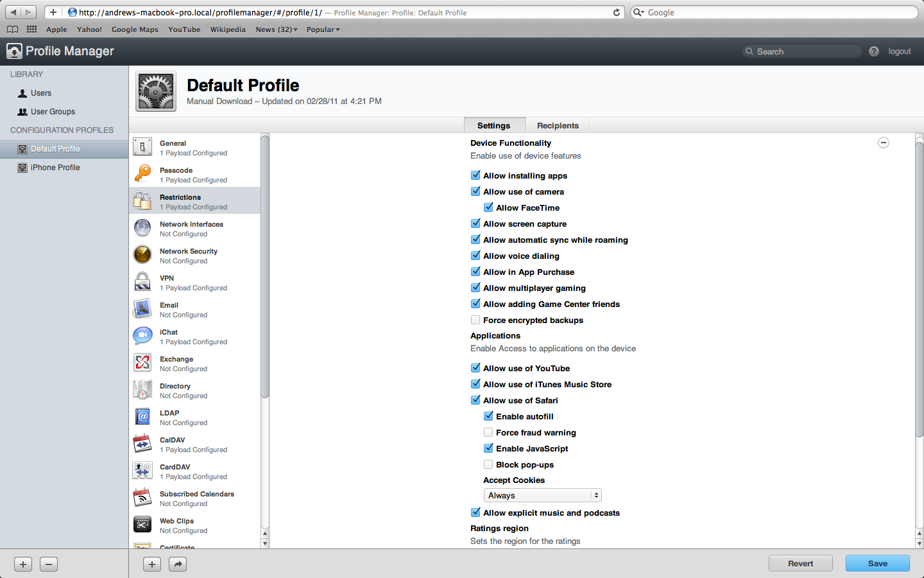Click the Google search field
The height and width of the screenshot is (578, 924).
(774, 12)
